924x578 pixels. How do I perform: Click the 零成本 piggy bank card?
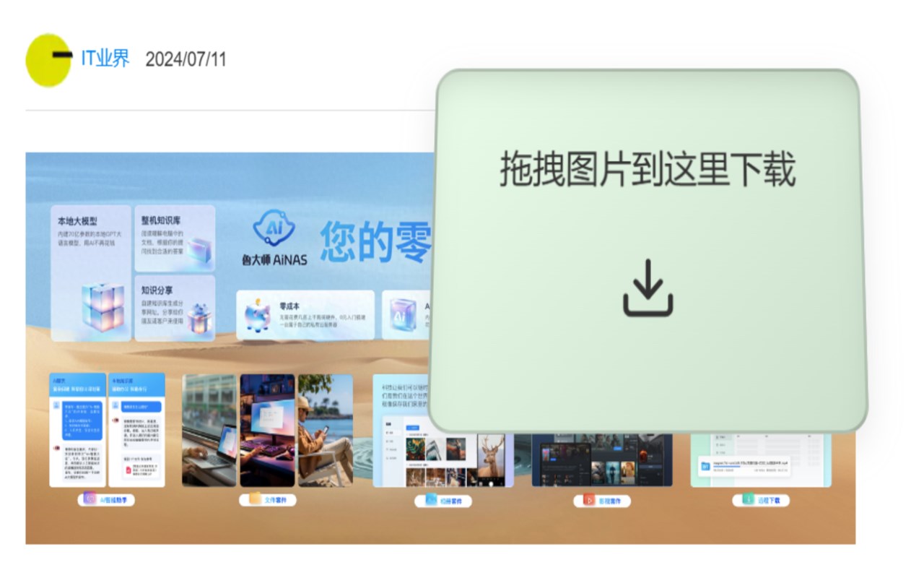coord(305,315)
